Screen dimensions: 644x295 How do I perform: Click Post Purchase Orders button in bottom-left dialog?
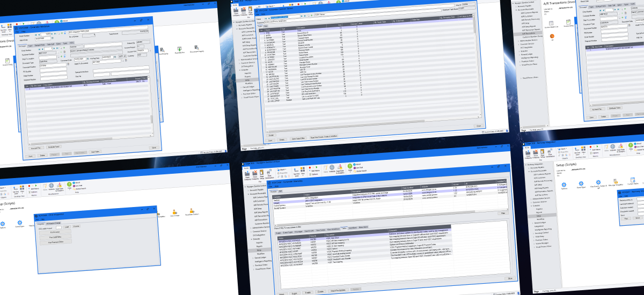pyautogui.click(x=56, y=242)
